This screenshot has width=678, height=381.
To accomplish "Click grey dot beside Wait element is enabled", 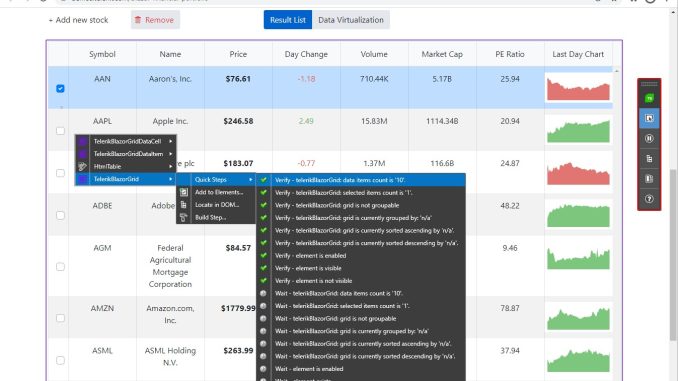I will pos(263,369).
